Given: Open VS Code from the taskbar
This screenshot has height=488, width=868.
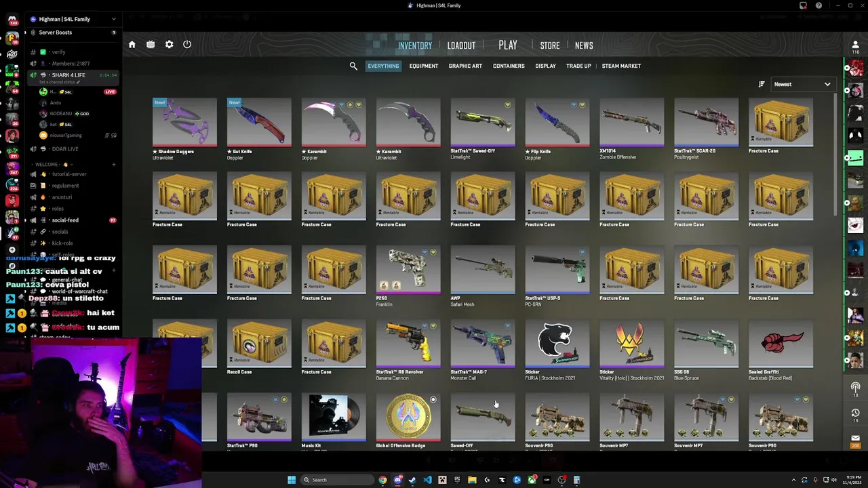Looking at the screenshot, I should click(x=427, y=480).
